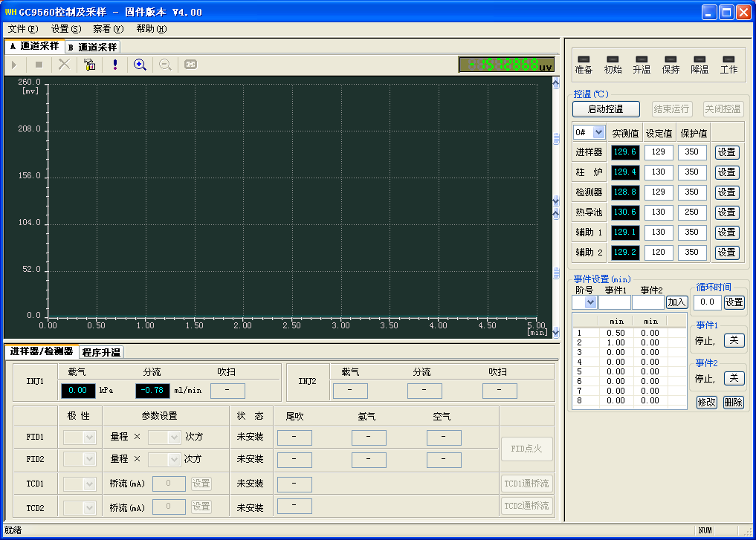Click the red exclamation alert icon
The image size is (756, 540).
(x=113, y=65)
